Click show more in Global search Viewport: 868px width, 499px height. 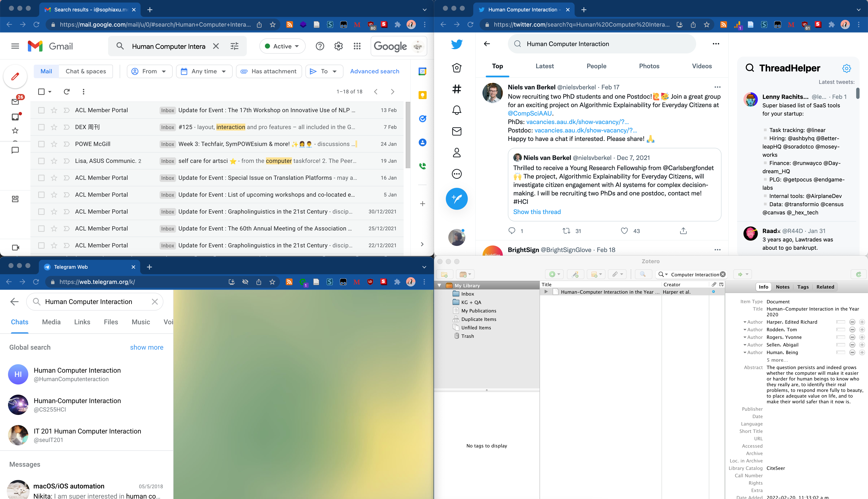click(x=146, y=347)
